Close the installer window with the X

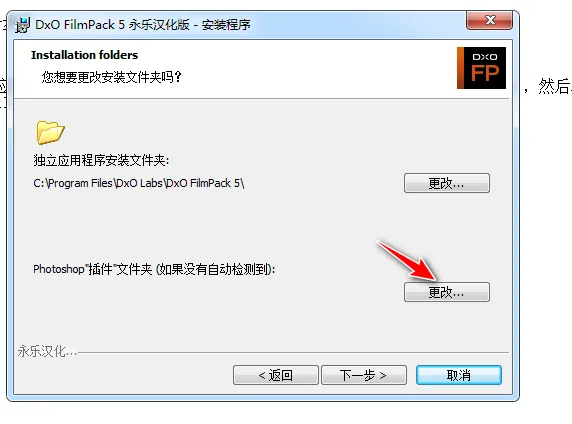click(490, 20)
